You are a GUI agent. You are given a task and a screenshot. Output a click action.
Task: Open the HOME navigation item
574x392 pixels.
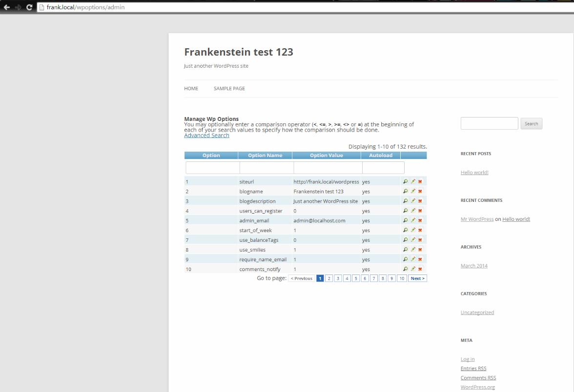click(x=191, y=88)
